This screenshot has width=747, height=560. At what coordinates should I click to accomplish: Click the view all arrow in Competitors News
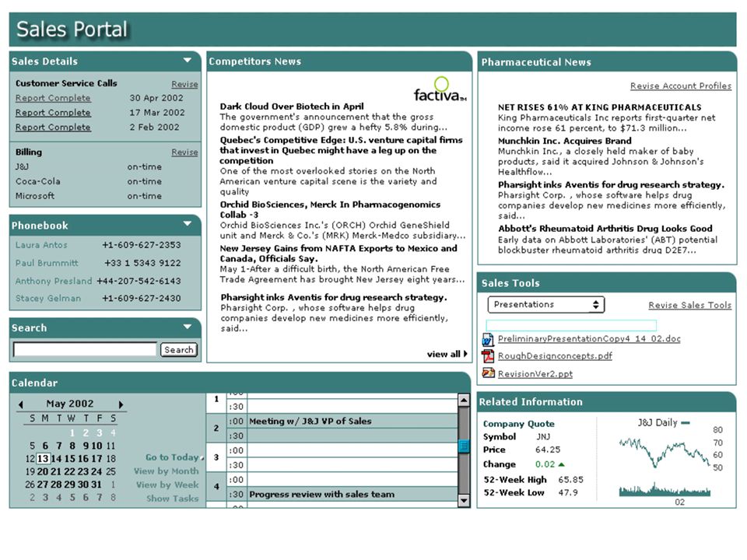[465, 354]
